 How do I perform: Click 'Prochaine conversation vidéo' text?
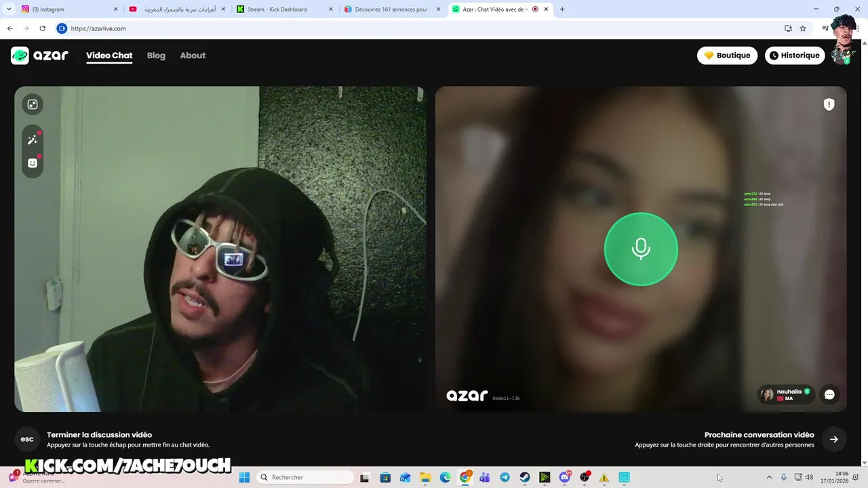pos(759,435)
